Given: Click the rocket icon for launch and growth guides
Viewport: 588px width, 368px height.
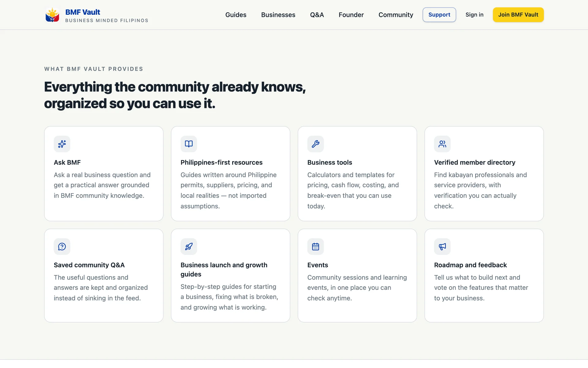Looking at the screenshot, I should coord(189,247).
